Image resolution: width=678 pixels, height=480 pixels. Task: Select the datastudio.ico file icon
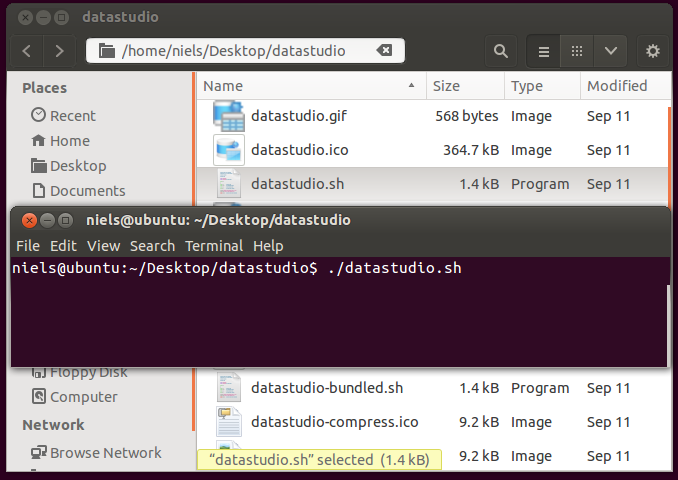point(229,150)
